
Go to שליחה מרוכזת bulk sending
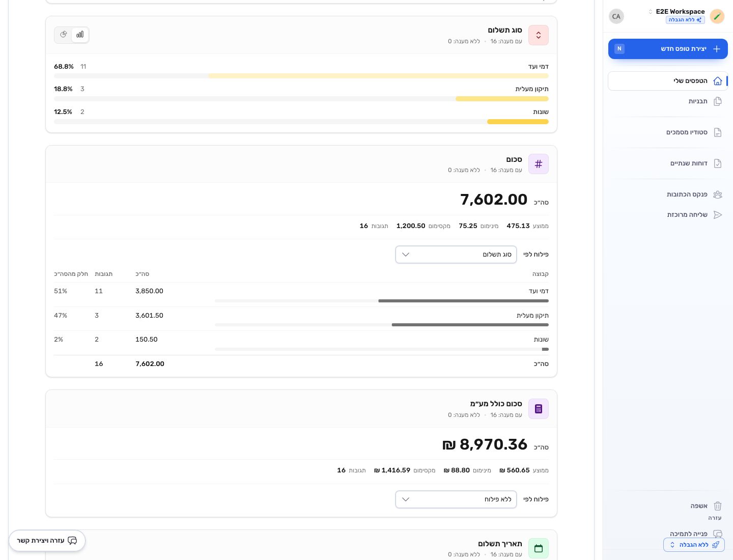coord(668,215)
